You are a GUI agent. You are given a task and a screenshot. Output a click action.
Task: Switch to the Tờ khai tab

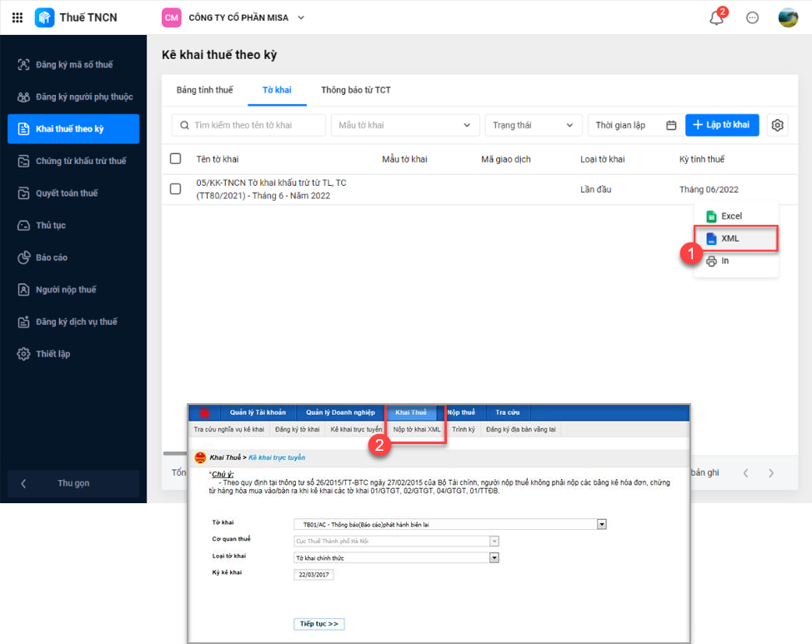[x=277, y=90]
